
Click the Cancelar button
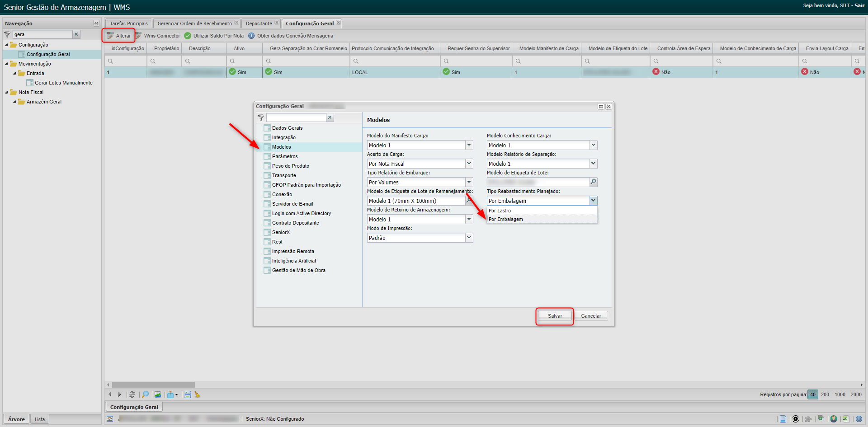pos(591,316)
